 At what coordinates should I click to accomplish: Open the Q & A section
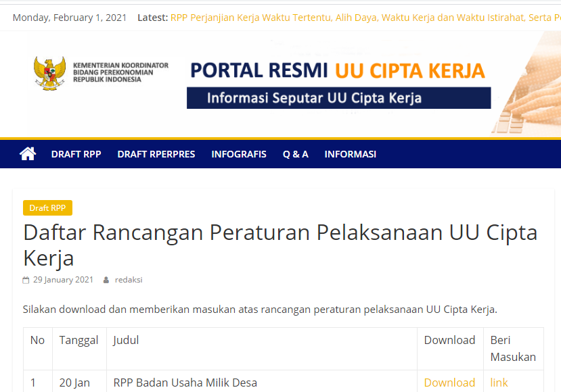[295, 154]
